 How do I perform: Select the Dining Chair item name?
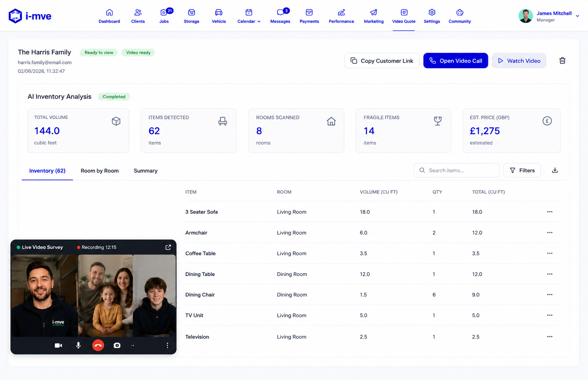(200, 294)
